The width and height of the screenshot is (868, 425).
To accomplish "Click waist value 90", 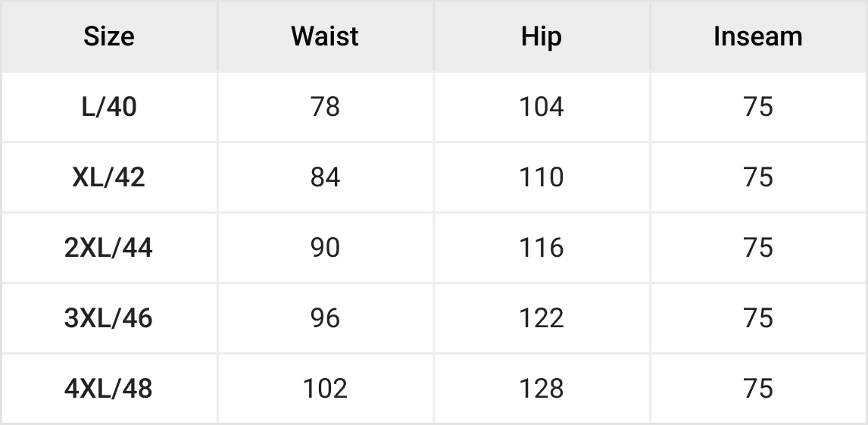I will click(325, 248).
